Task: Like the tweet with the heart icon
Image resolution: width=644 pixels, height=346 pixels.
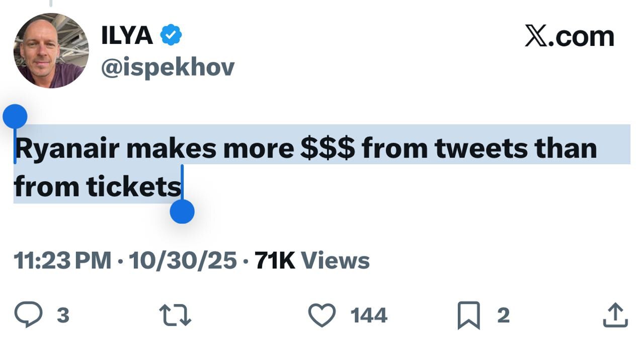Action: tap(321, 315)
